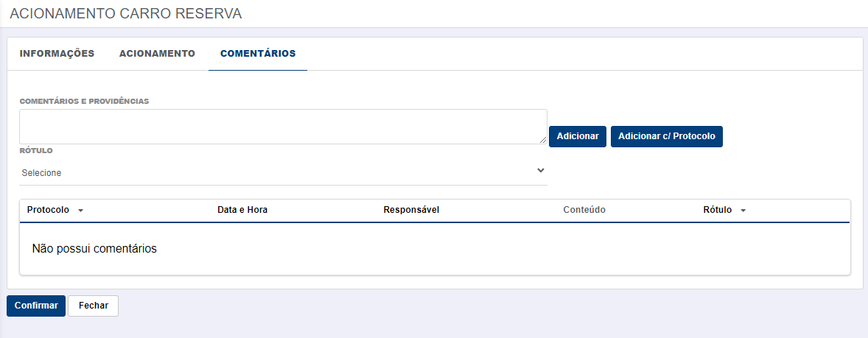Image resolution: width=868 pixels, height=338 pixels.
Task: Focus the Comentários e Providências text area
Action: point(283,127)
